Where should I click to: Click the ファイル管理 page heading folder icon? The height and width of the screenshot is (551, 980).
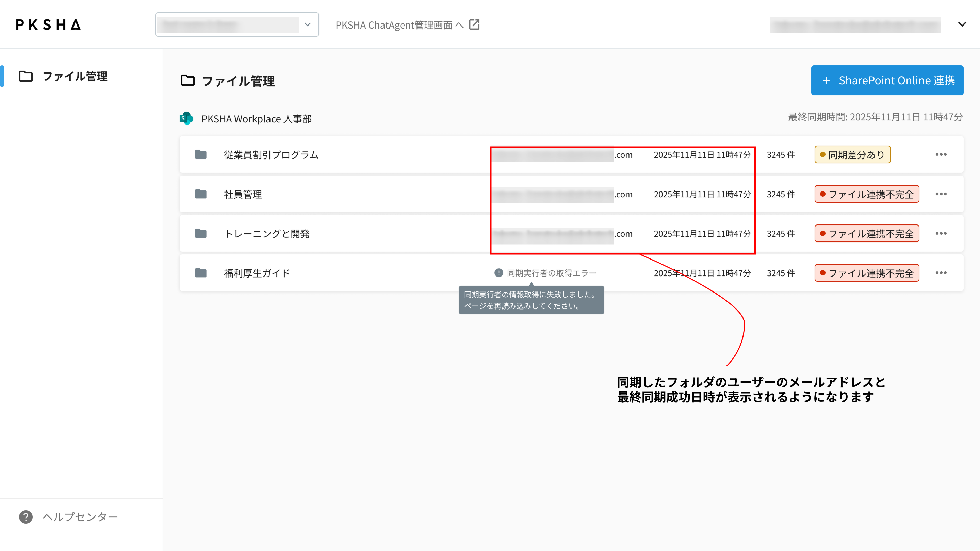pyautogui.click(x=187, y=81)
